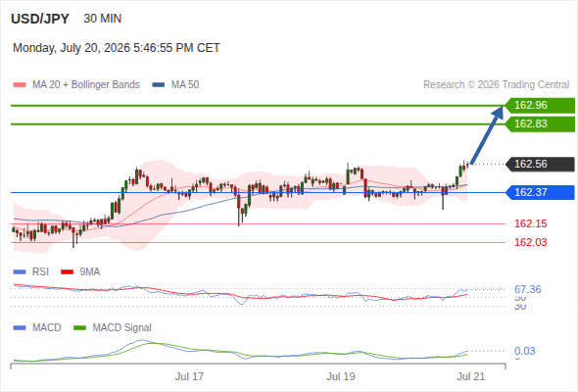
Task: Click the MA 50 legend swatch
Action: (x=158, y=85)
